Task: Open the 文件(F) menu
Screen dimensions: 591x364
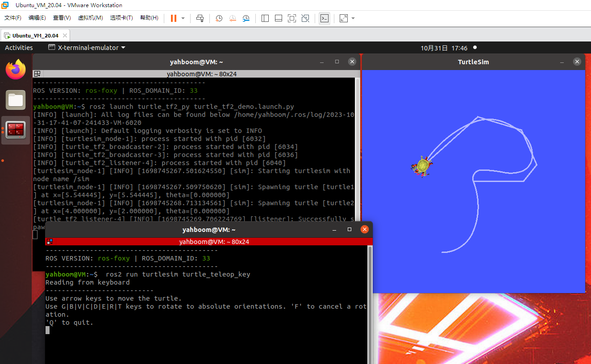Action: click(13, 18)
